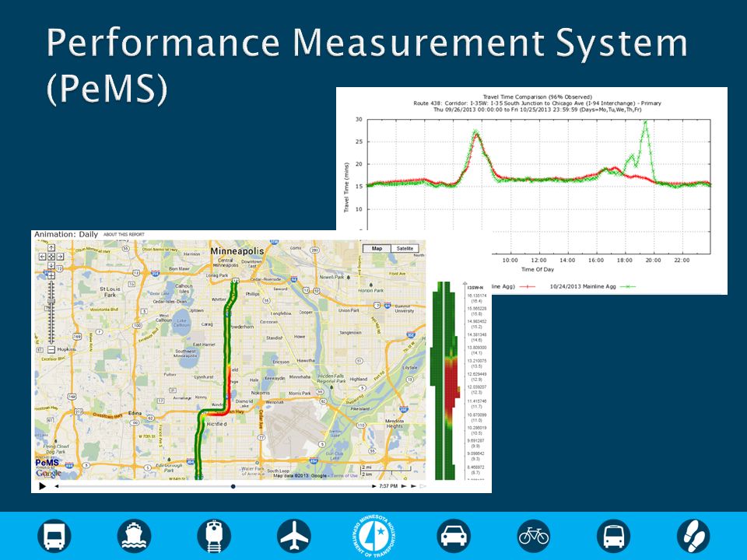Screen dimensions: 747x560
Task: Click the map re-center button
Action: coord(51,257)
